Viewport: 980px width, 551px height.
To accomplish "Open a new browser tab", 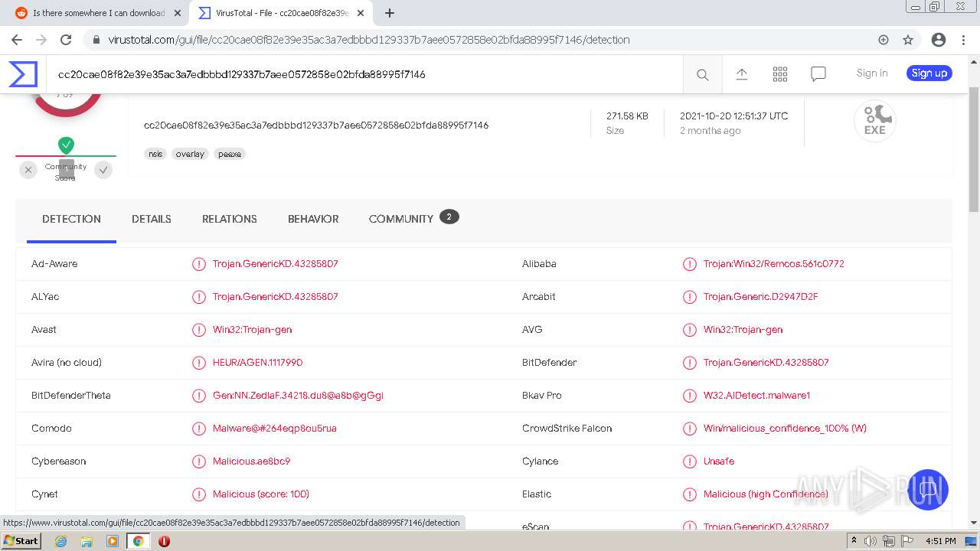I will pos(390,13).
